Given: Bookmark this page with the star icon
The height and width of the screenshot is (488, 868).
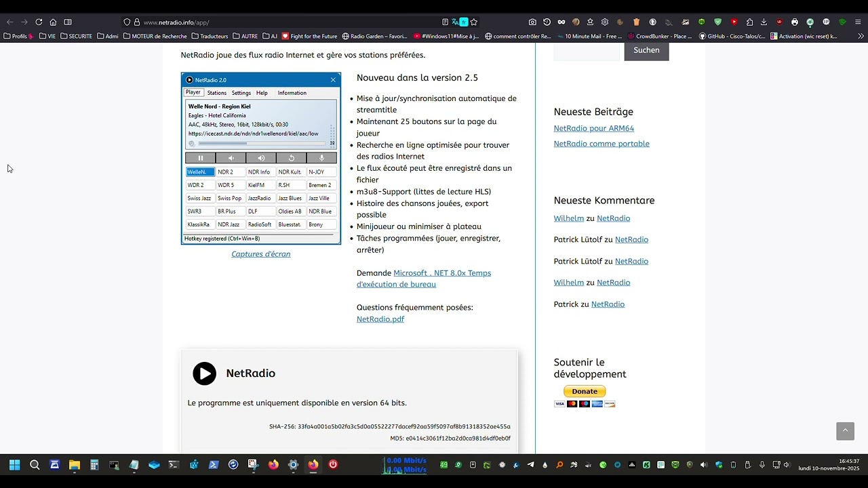Looking at the screenshot, I should click(x=474, y=22).
